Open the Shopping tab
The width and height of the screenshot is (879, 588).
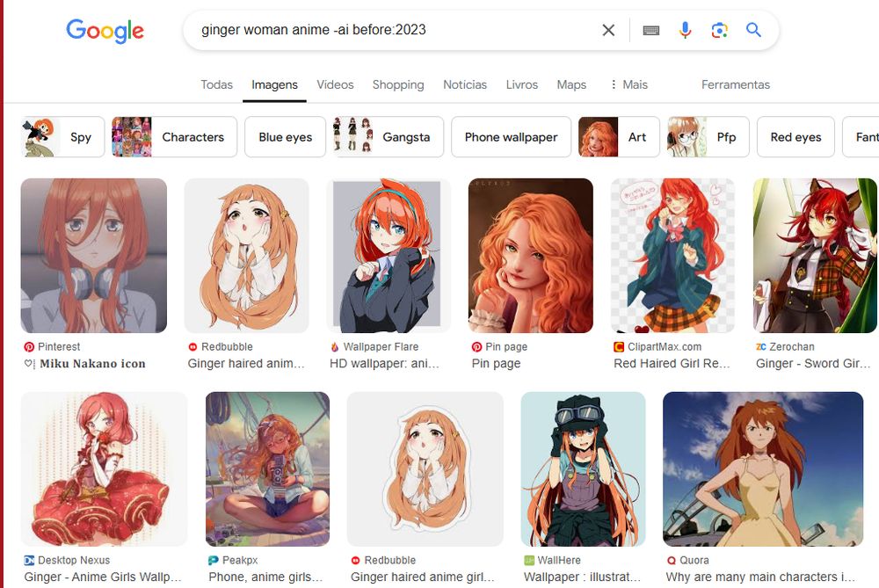pos(398,84)
